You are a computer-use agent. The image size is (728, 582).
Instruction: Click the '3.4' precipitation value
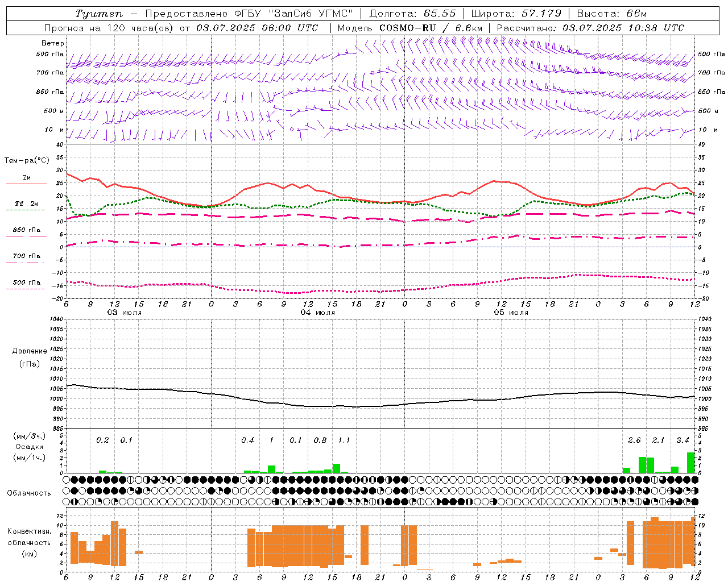[682, 440]
